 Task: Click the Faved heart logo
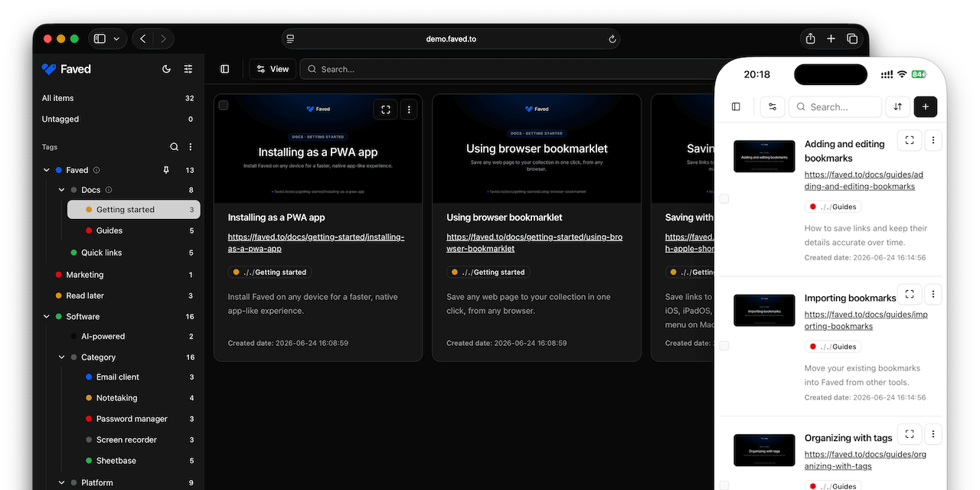(x=49, y=69)
